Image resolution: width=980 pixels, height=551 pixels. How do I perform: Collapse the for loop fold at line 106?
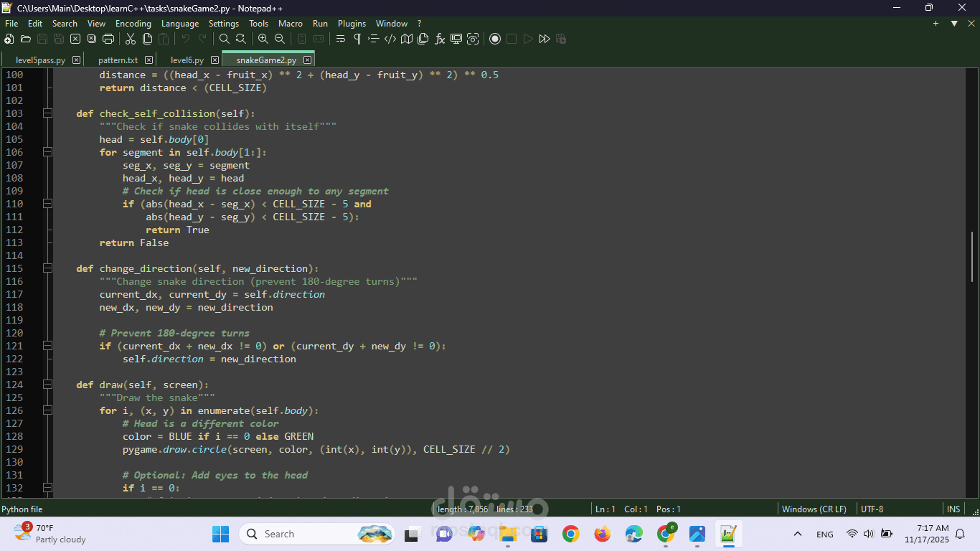47,152
